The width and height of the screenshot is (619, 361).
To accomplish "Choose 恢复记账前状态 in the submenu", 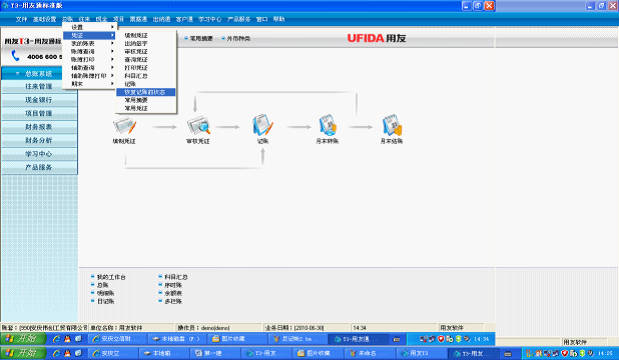I will pos(145,92).
